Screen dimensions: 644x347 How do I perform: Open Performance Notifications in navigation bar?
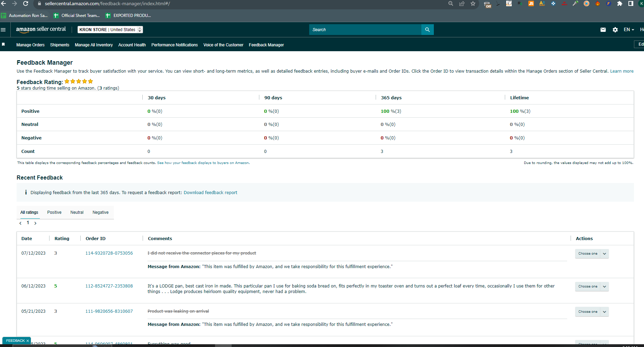tap(175, 45)
